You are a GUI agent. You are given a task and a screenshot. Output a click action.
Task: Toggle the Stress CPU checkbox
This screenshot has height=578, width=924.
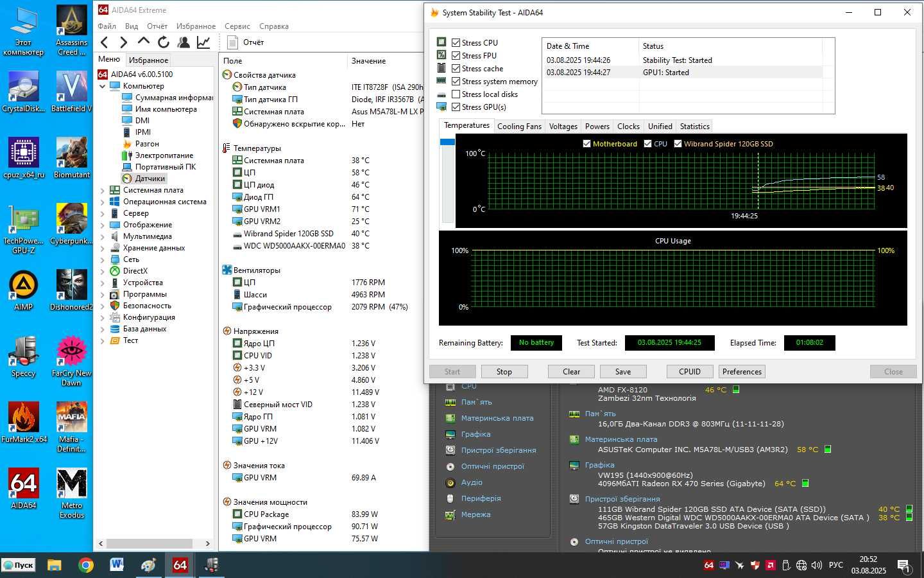456,42
